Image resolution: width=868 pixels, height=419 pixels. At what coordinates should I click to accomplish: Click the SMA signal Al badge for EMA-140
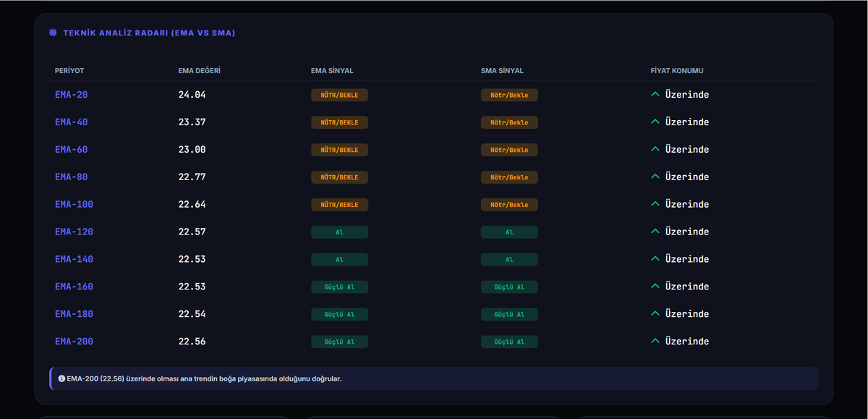[x=509, y=259]
